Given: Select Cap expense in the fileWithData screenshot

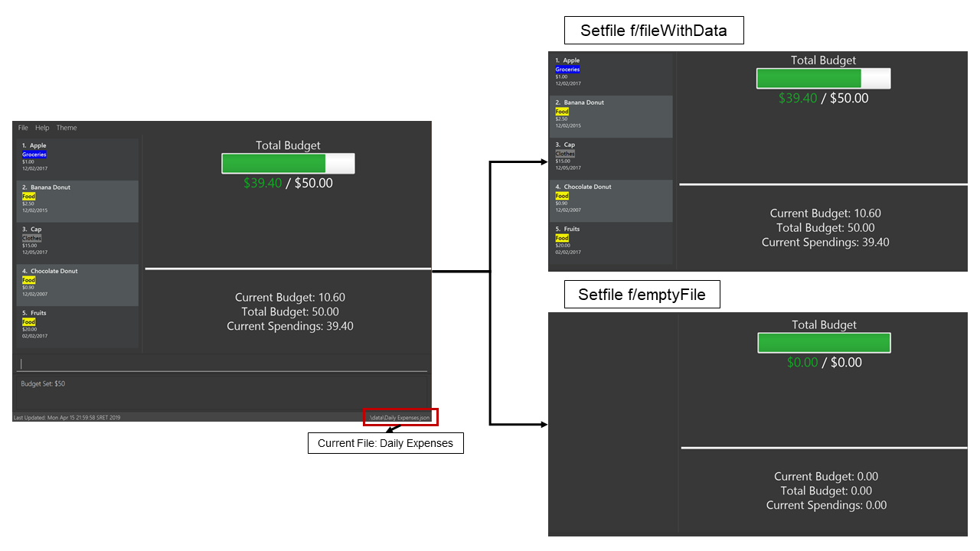Looking at the screenshot, I should (x=611, y=158).
